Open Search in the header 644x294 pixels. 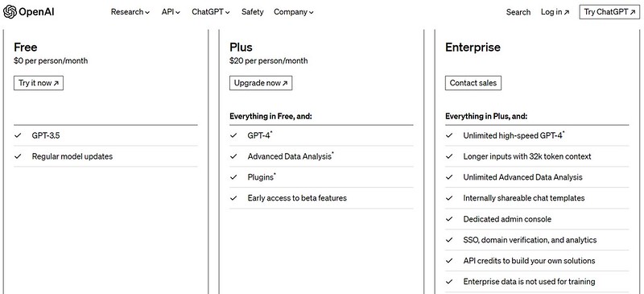[x=518, y=12]
